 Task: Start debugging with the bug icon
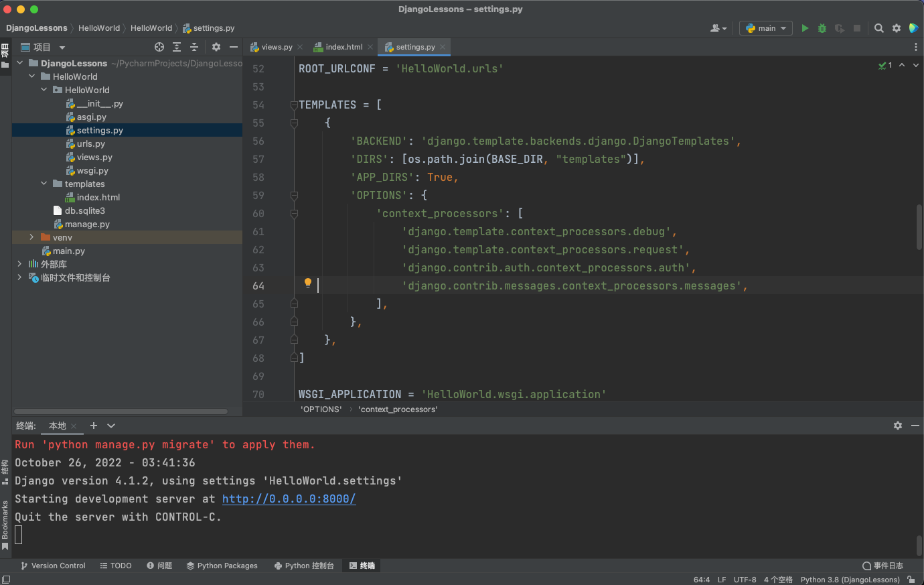pyautogui.click(x=822, y=28)
